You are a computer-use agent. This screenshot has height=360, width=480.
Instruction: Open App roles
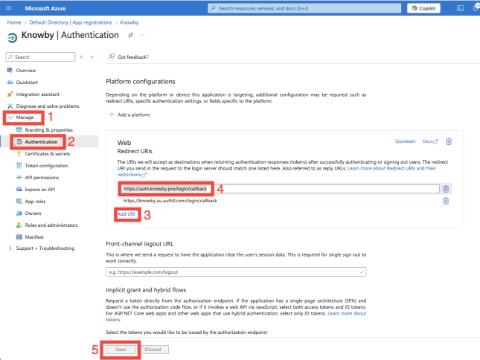(35, 201)
